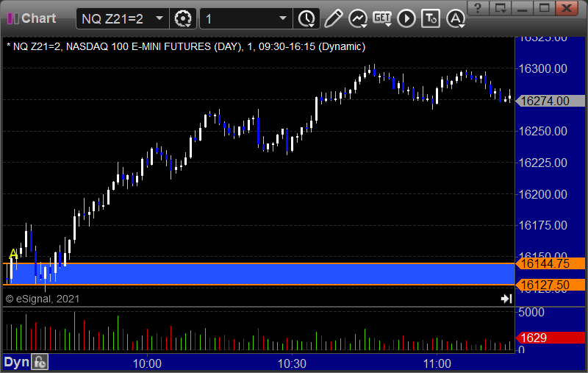Open symbol settings gear icon
The width and height of the screenshot is (588, 373).
[x=182, y=18]
